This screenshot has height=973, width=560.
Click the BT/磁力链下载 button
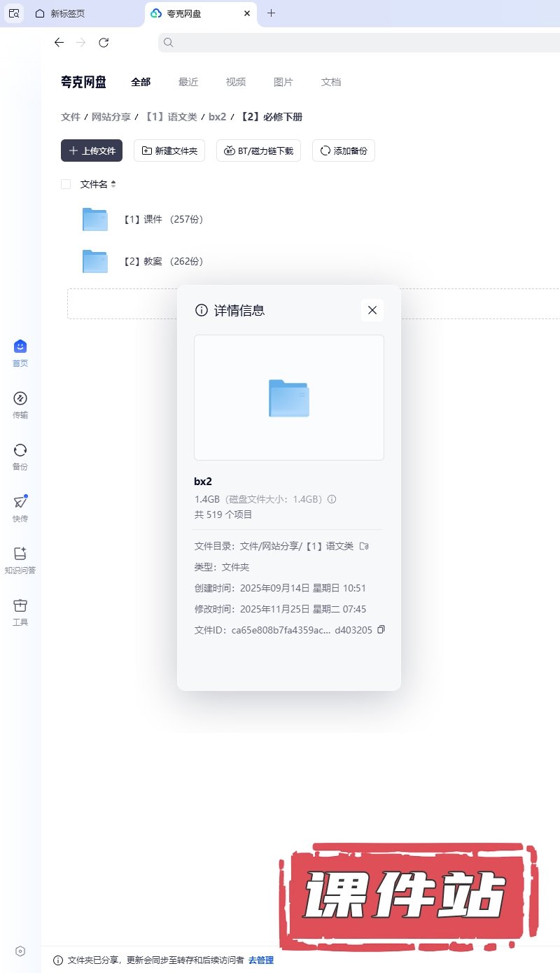point(258,150)
